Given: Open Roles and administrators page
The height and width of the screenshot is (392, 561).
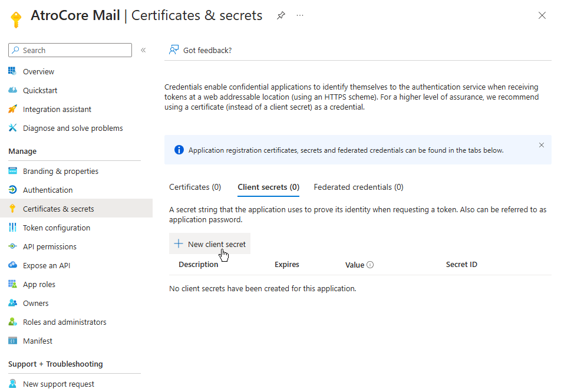Looking at the screenshot, I should 65,322.
